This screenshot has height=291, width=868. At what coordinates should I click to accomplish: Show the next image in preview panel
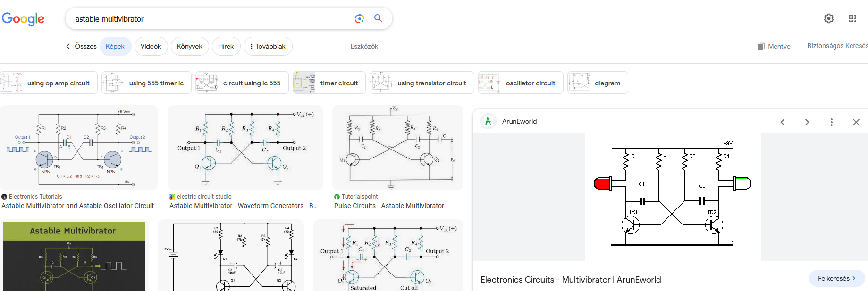[x=807, y=122]
